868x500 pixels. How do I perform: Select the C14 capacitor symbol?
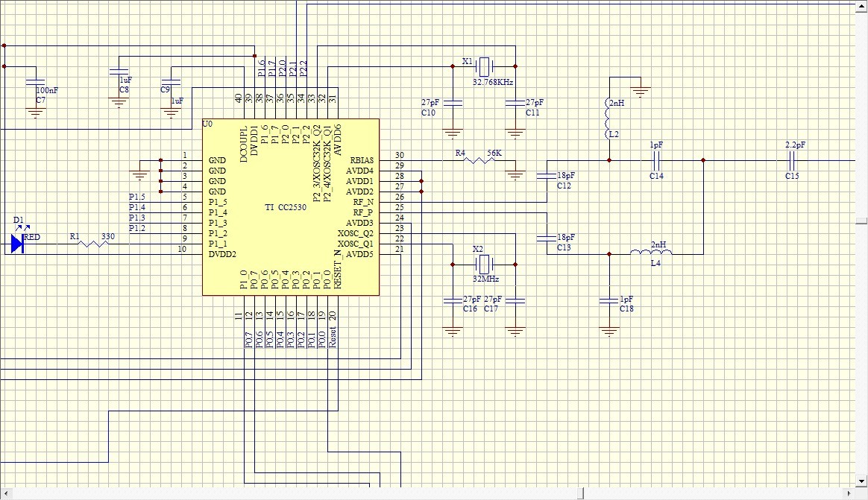pos(656,161)
